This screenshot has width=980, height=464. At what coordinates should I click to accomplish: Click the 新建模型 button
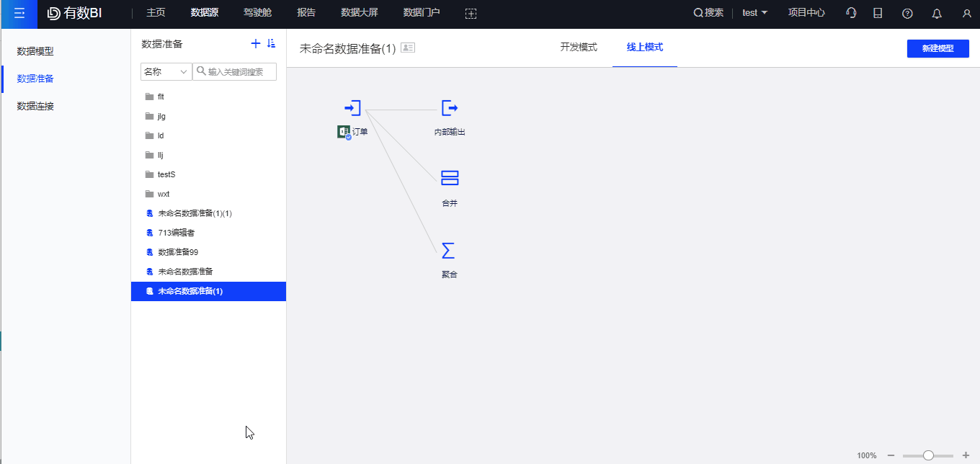coord(937,48)
